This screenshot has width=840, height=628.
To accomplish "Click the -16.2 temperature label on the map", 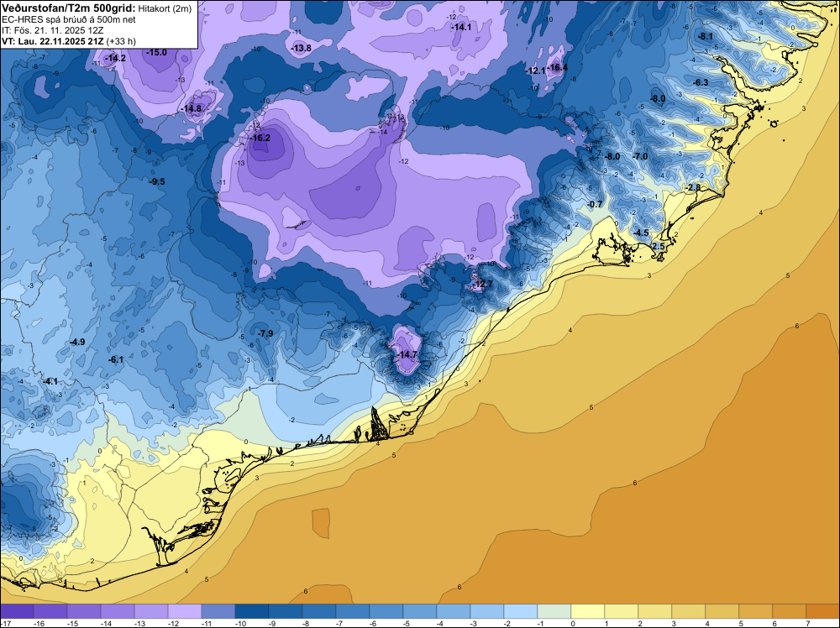I will (x=260, y=139).
